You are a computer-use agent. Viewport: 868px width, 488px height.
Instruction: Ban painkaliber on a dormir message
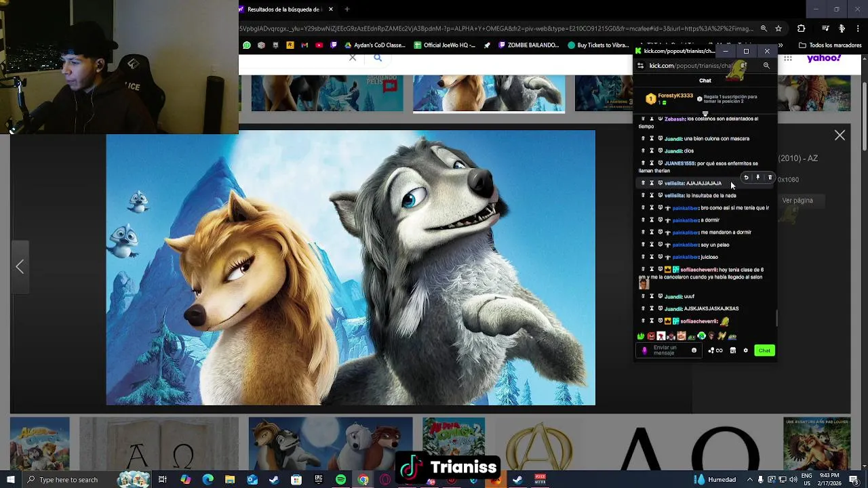coord(660,220)
